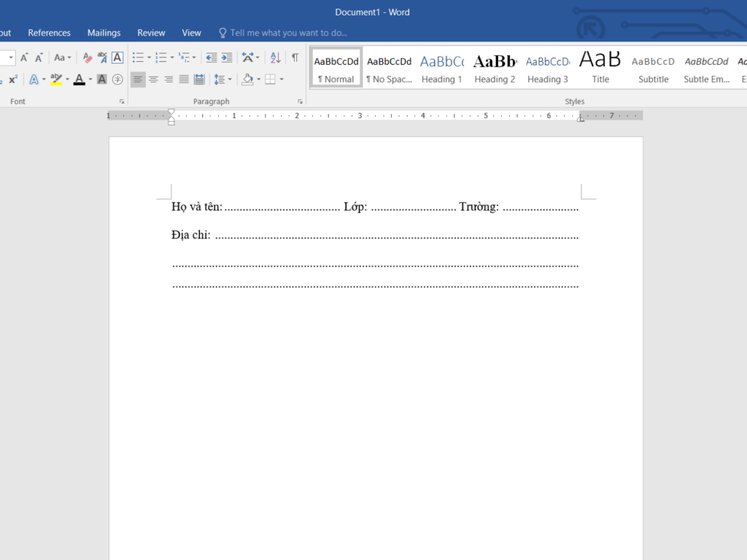Toggle superscript formatting

tap(12, 79)
